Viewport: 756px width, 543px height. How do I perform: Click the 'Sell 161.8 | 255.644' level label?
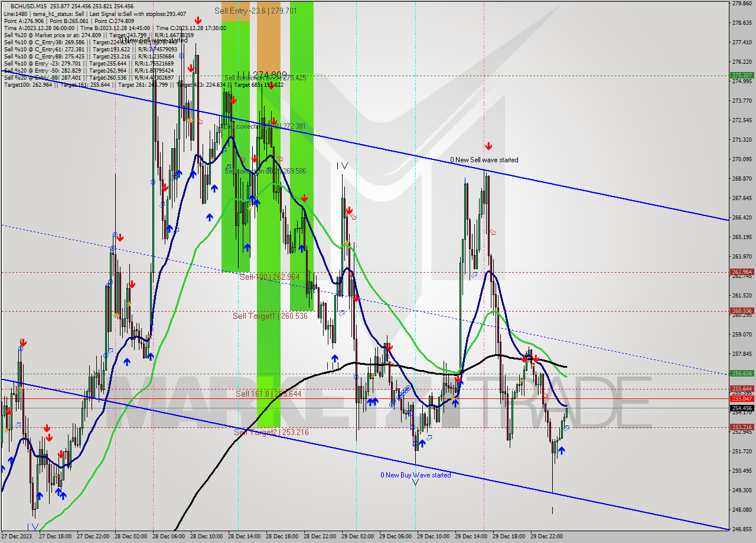(x=269, y=393)
